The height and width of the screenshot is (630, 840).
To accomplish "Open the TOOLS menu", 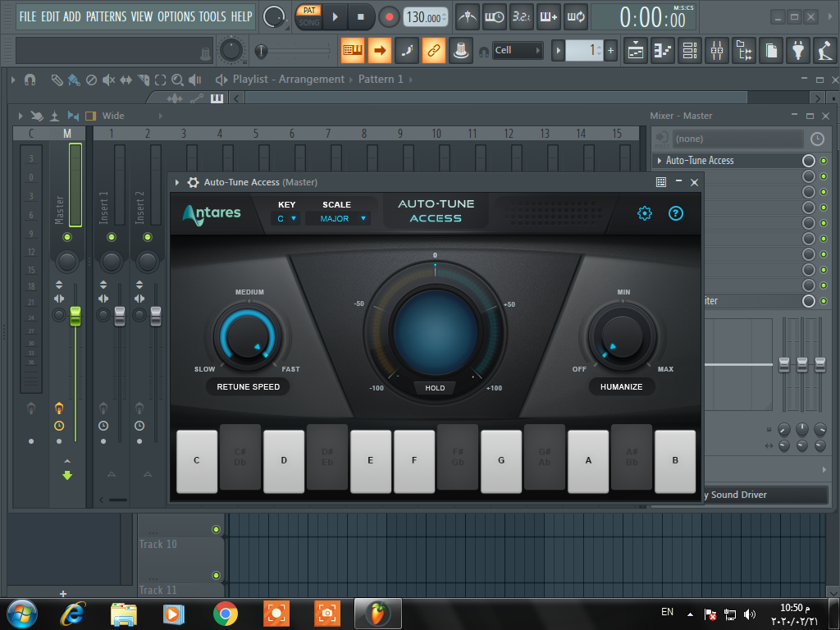I will point(212,16).
